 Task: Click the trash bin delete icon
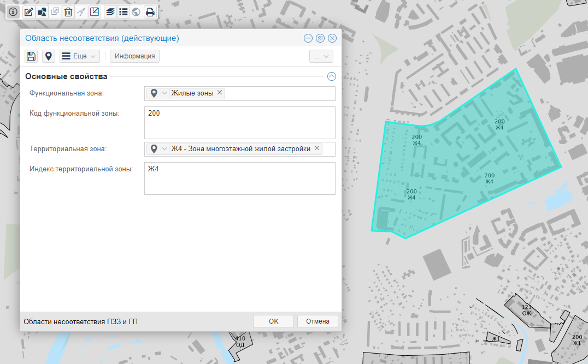(68, 12)
